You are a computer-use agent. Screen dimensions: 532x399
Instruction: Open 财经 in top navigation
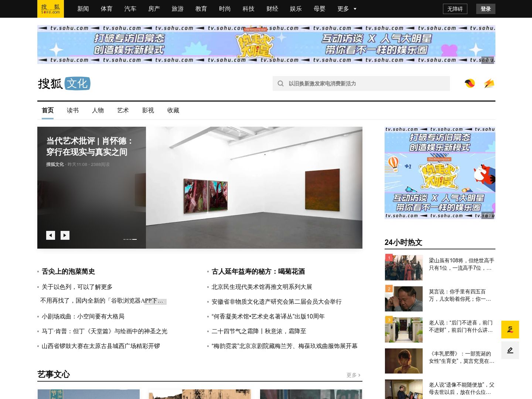[x=272, y=9]
